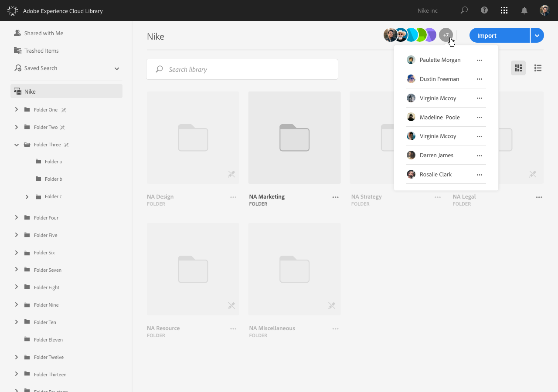Screen dimensions: 558x392
Task: Open more options for NA Resource
Action: pyautogui.click(x=233, y=329)
